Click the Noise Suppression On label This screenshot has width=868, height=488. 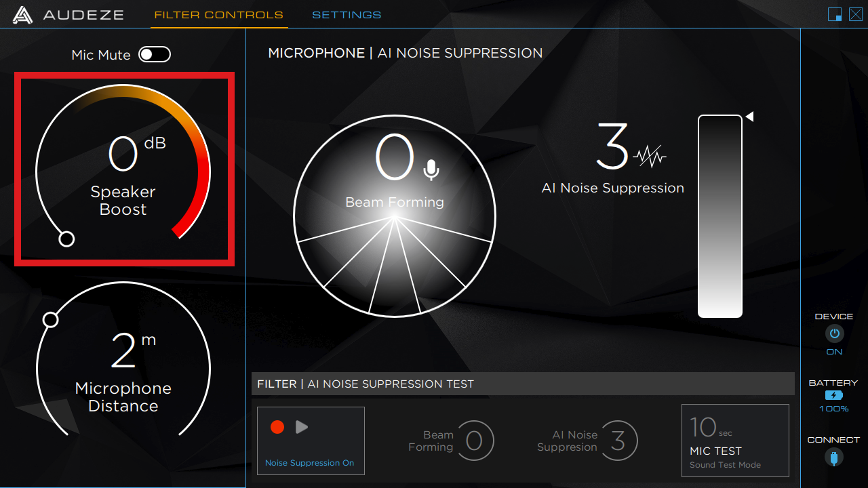[310, 463]
